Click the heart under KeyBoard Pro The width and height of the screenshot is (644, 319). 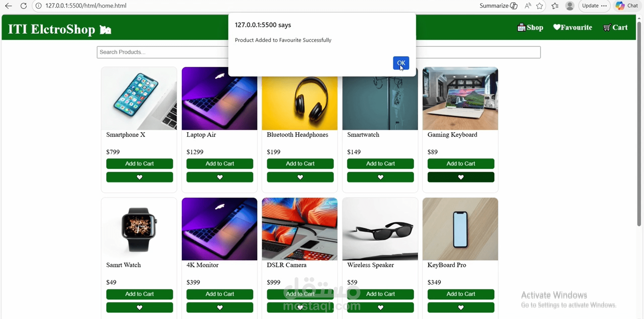[x=461, y=307]
